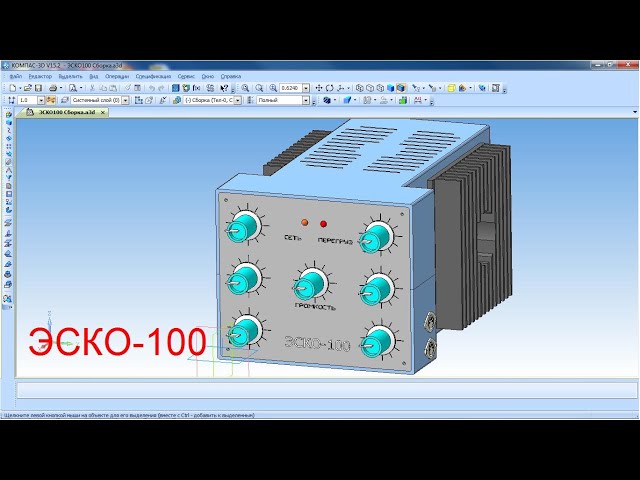This screenshot has height=480, width=640.
Task: Open the Полный display type dropdown
Action: (x=306, y=100)
